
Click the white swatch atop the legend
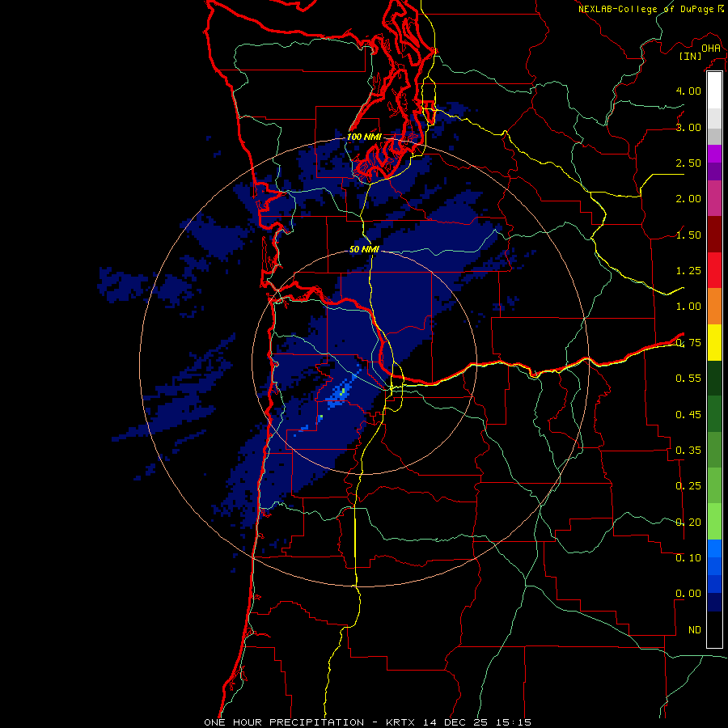coord(714,90)
